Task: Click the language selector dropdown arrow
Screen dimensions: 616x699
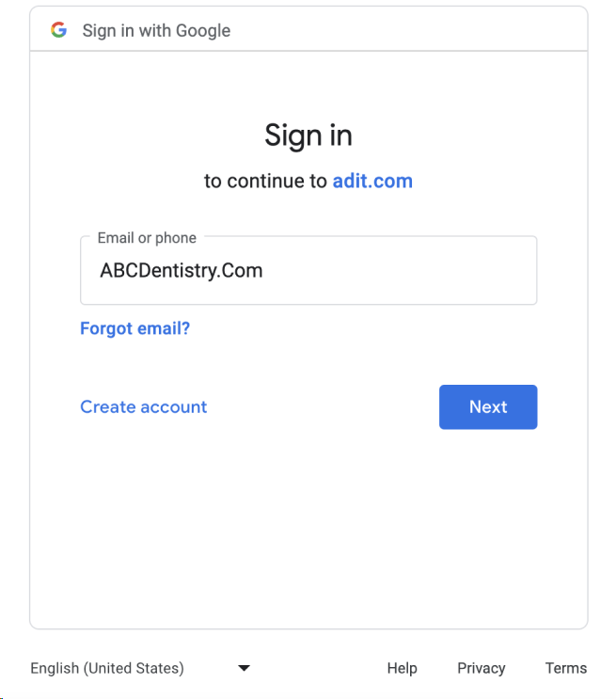Action: [x=244, y=668]
